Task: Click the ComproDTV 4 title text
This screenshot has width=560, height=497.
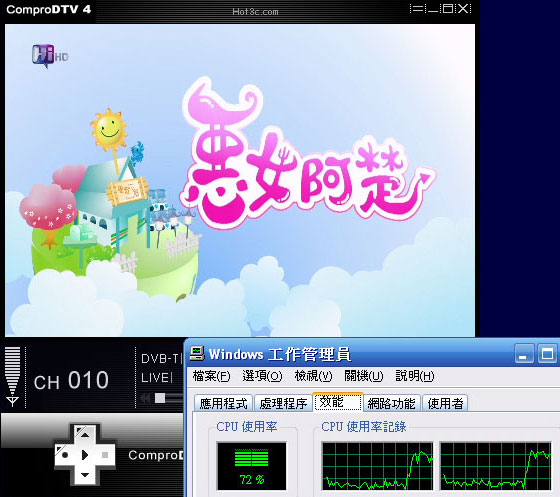Action: point(49,9)
